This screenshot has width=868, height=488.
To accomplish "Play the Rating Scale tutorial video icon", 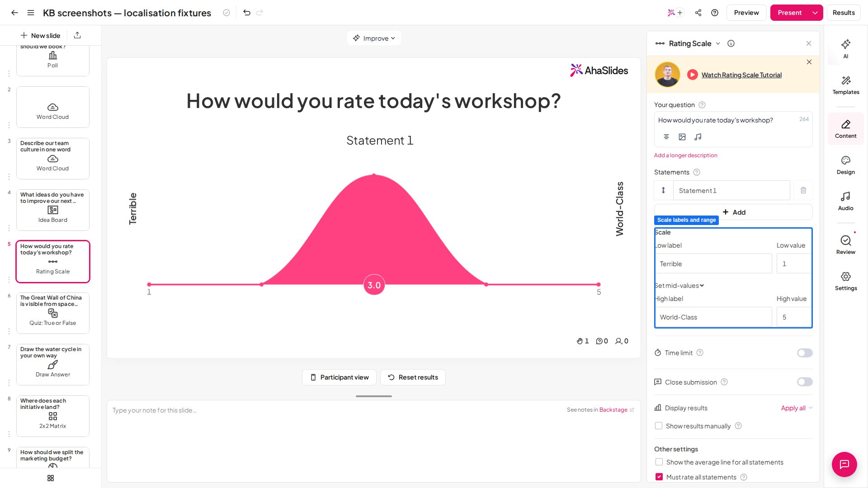I will (x=692, y=75).
